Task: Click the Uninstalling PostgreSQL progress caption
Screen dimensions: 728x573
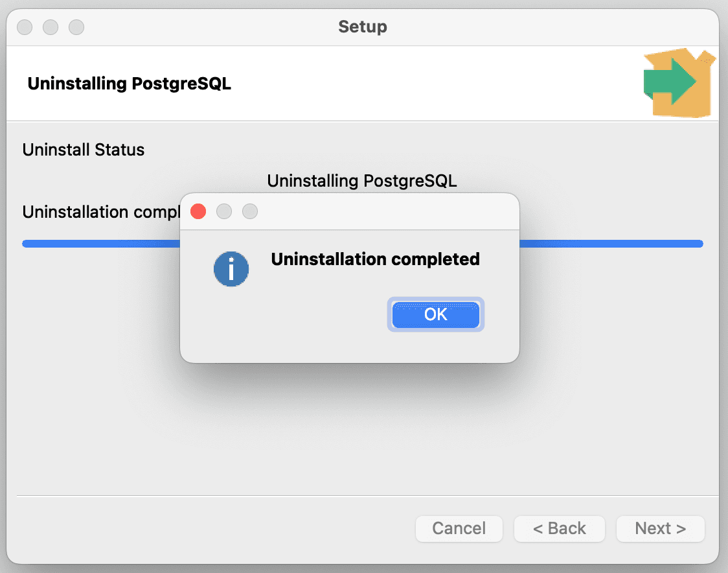Action: point(362,181)
